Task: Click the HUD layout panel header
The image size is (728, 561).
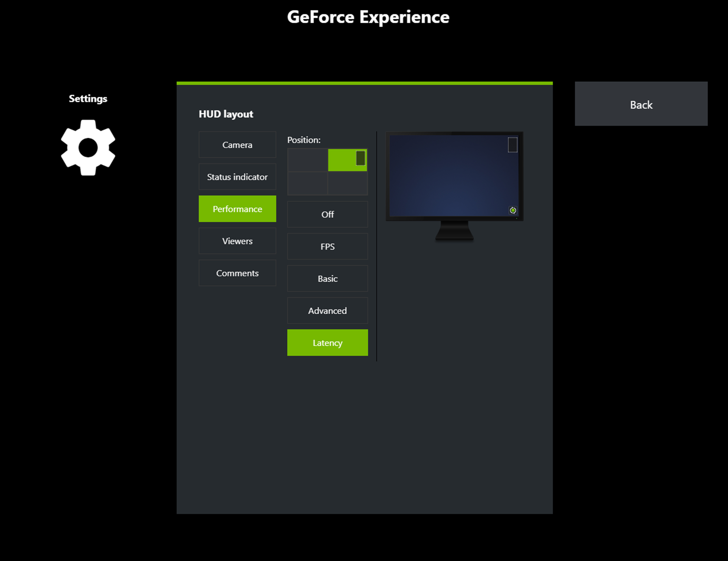Action: tap(226, 114)
